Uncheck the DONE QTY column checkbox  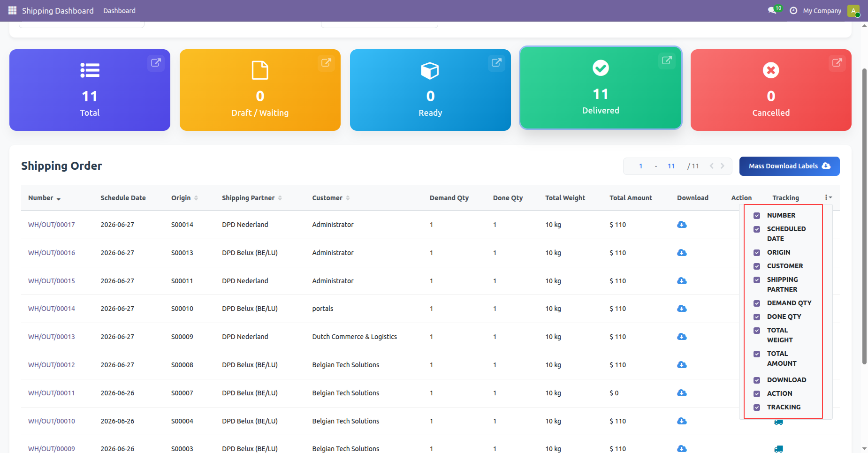pos(757,317)
